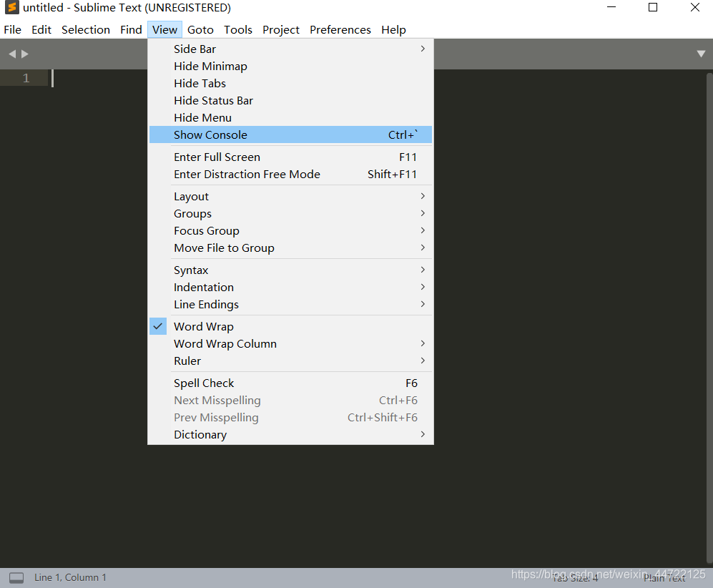Toggle Spell Check

tap(290, 383)
